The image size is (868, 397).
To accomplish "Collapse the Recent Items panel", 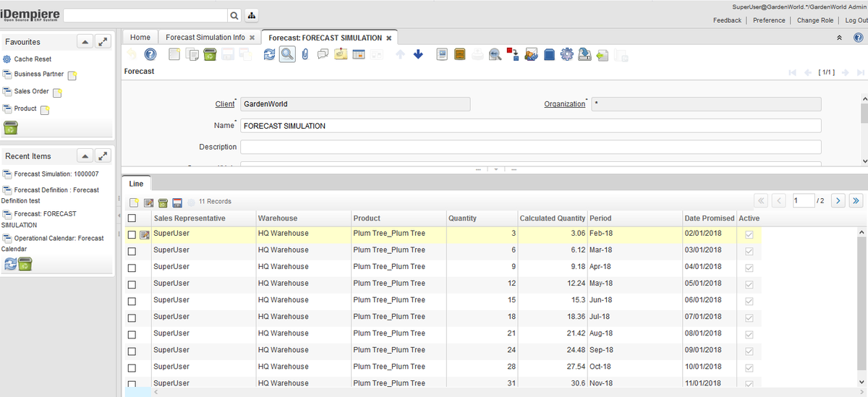I will [x=84, y=156].
